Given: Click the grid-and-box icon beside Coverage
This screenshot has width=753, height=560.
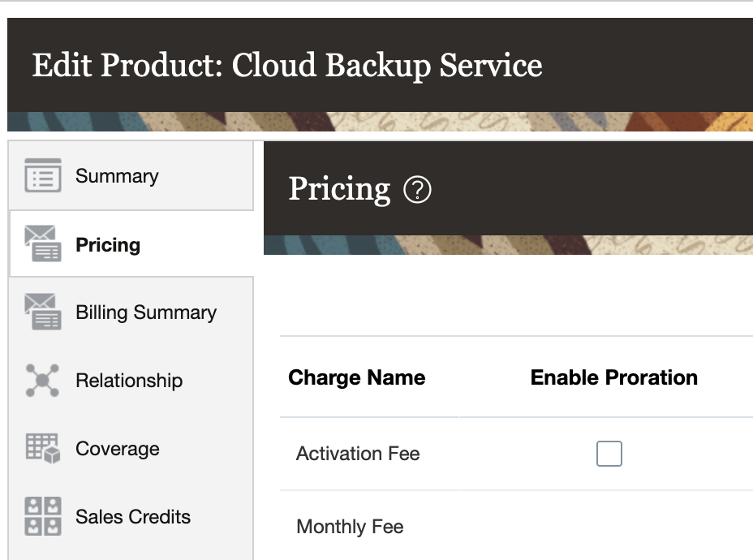Looking at the screenshot, I should pyautogui.click(x=42, y=449).
